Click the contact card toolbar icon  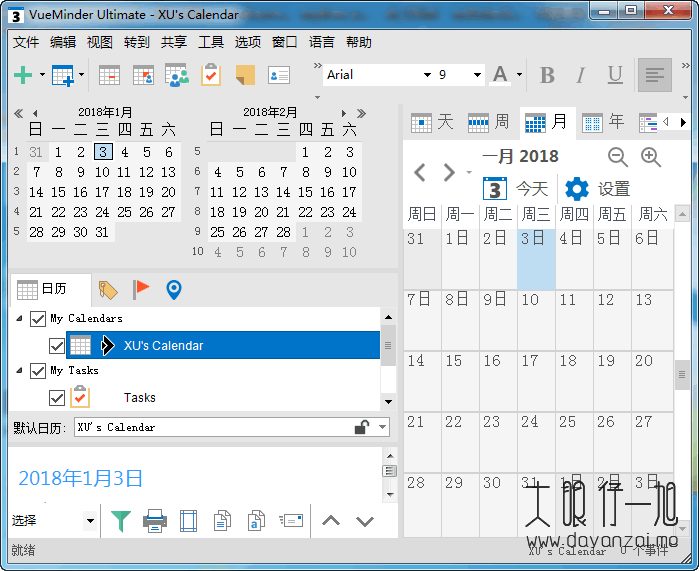pyautogui.click(x=279, y=75)
